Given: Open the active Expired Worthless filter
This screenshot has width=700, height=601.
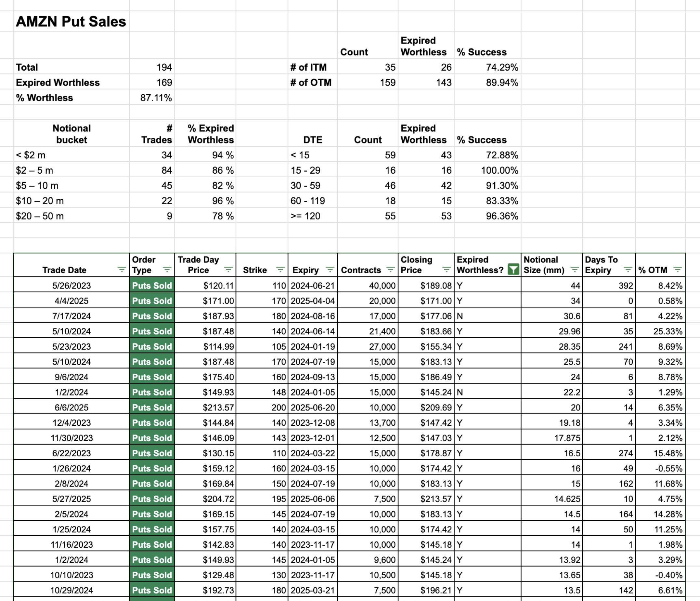Looking at the screenshot, I should pyautogui.click(x=513, y=269).
